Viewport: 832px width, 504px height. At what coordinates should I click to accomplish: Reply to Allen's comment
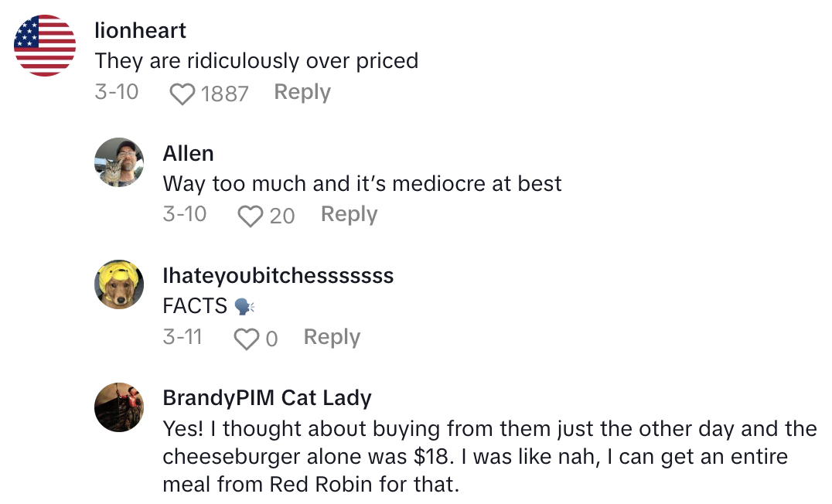[x=349, y=214]
